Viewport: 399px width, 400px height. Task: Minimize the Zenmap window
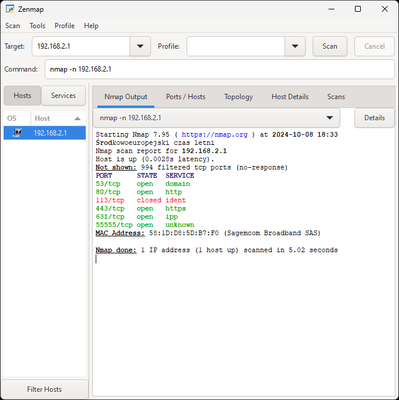[331, 9]
